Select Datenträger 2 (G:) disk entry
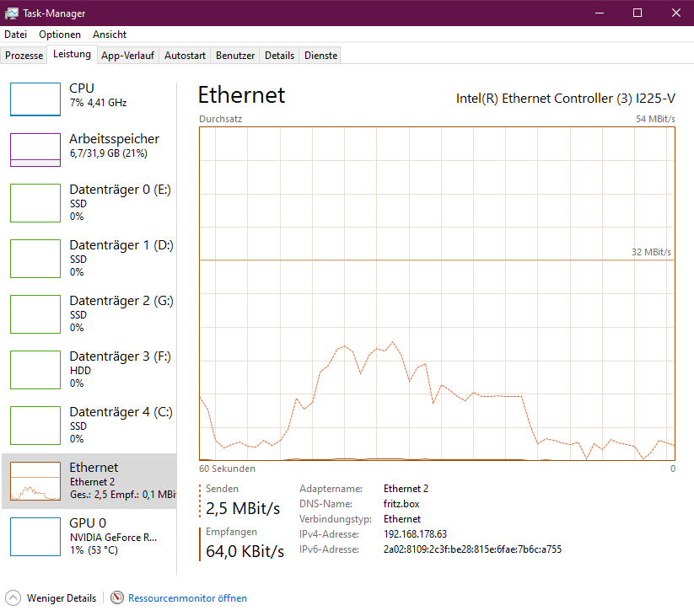 [89, 314]
